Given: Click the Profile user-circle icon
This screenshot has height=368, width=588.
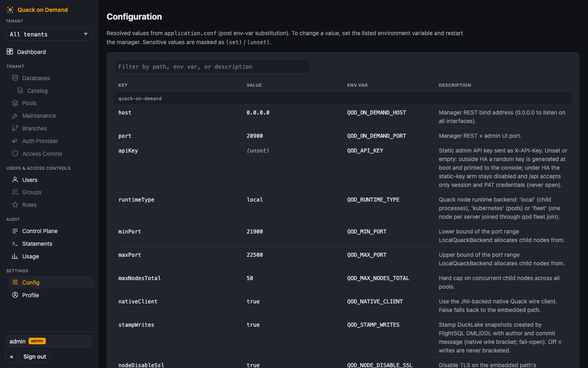Looking at the screenshot, I should [x=15, y=295].
